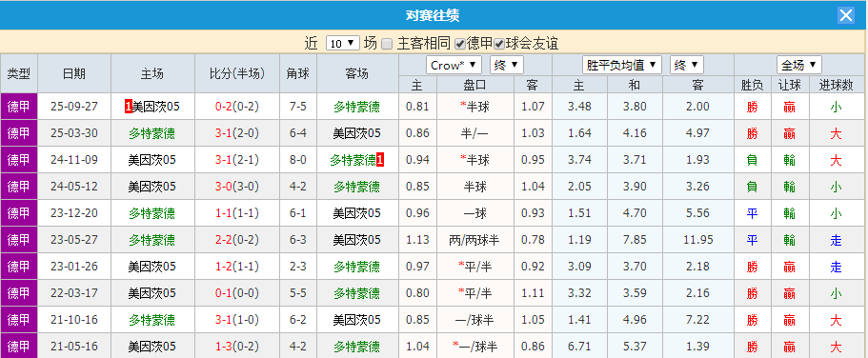
Task: Open away team 多特蒙德 in 24-11-09 row
Action: 353,160
